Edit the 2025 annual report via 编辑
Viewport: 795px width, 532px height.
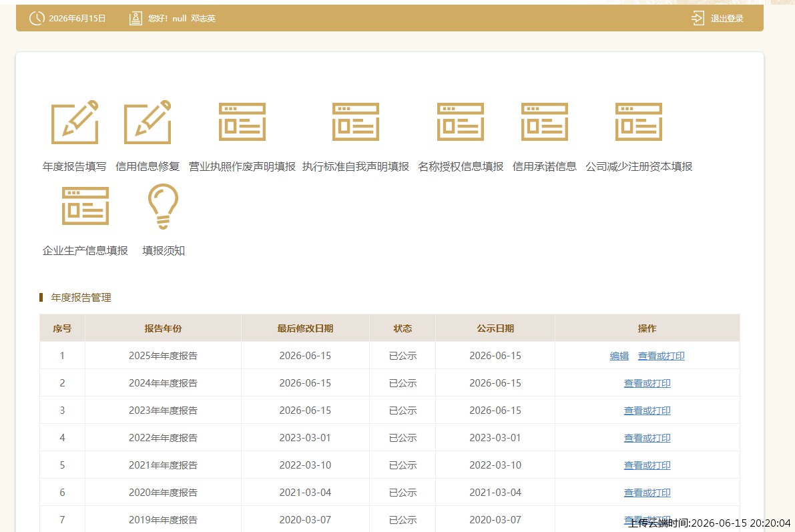coord(619,356)
